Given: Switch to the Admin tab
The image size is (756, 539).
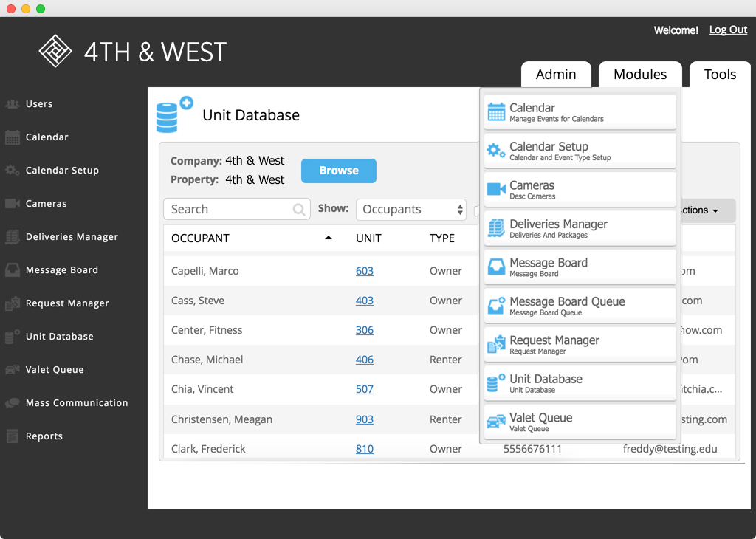Looking at the screenshot, I should click(556, 74).
